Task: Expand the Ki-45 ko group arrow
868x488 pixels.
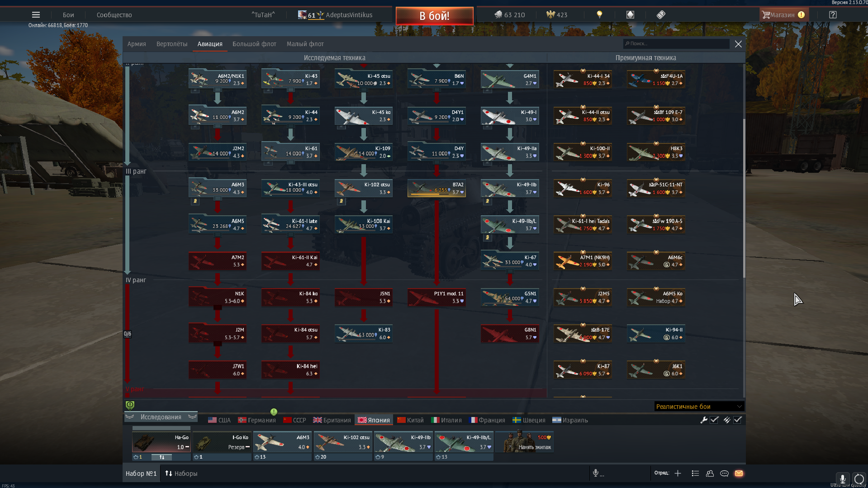Action: [342, 127]
